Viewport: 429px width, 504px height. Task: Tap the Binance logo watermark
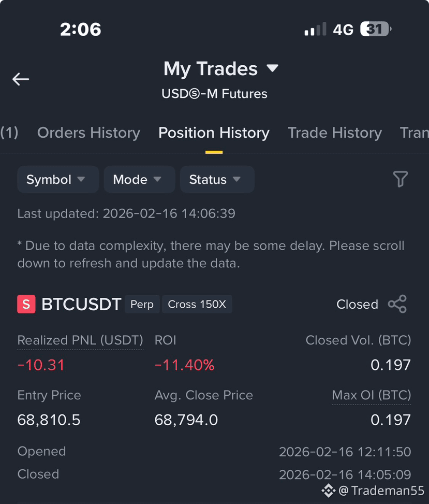tap(328, 490)
